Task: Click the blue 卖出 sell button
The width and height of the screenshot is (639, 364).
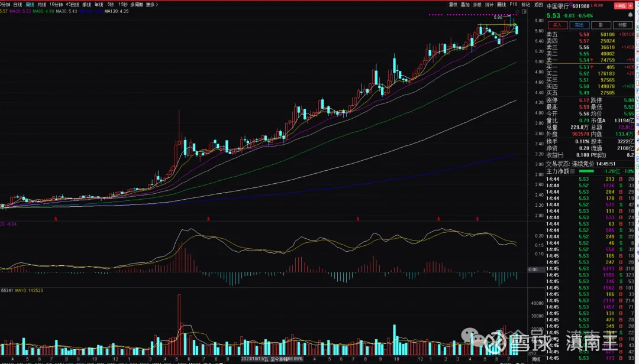Action: click(579, 25)
